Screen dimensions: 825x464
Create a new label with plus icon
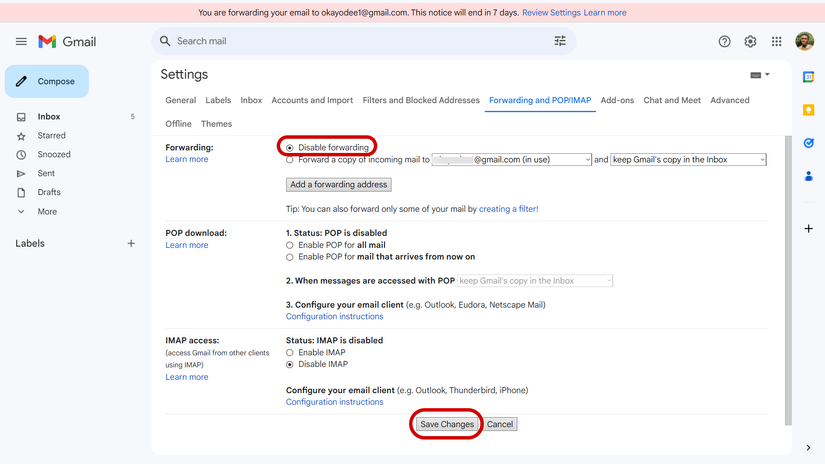click(x=131, y=243)
